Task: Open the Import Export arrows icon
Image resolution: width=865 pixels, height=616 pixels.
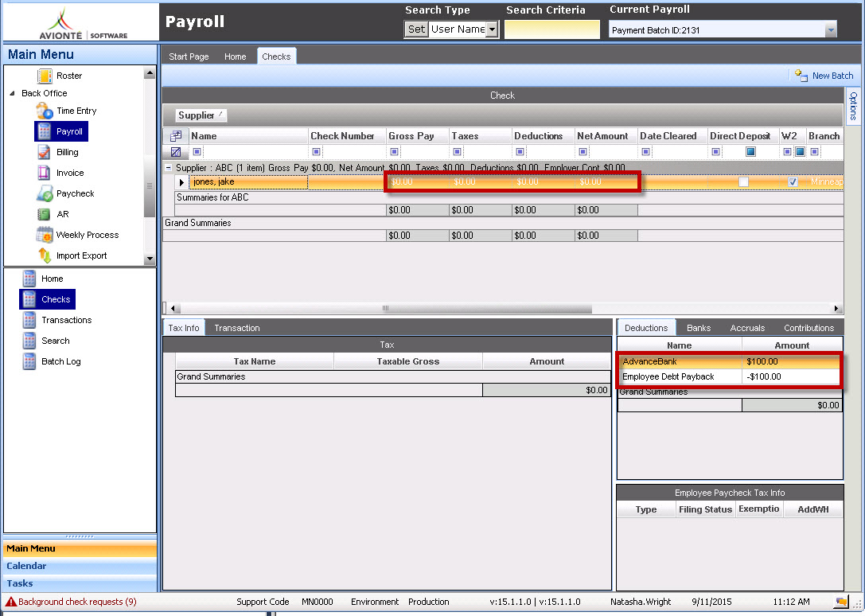Action: (44, 255)
